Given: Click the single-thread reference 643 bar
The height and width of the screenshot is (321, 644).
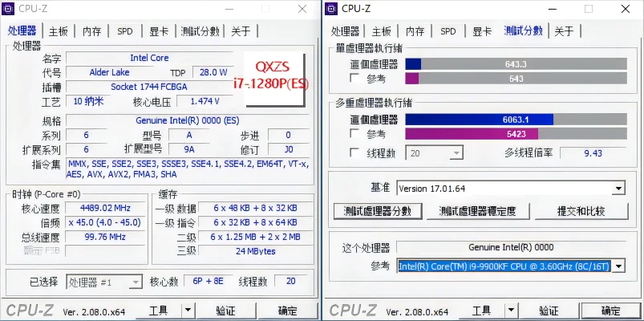Looking at the screenshot, I should coord(516,79).
